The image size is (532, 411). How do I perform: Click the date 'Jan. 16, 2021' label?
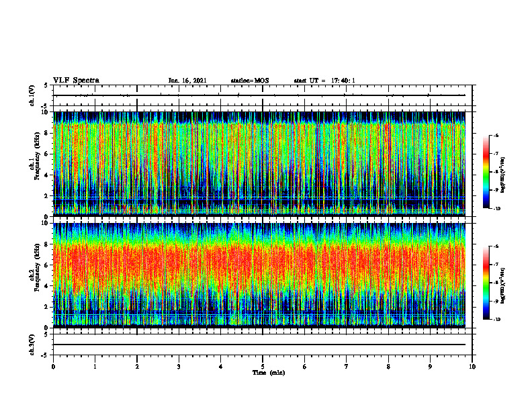tap(187, 81)
